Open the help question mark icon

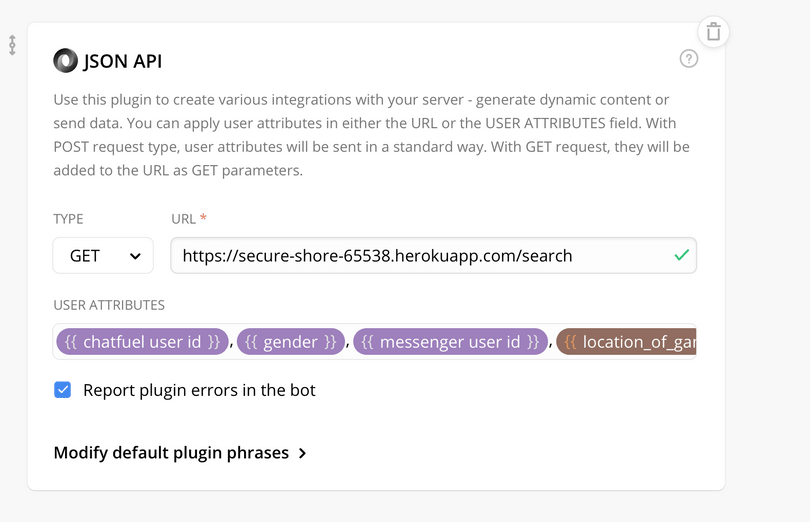click(x=689, y=59)
